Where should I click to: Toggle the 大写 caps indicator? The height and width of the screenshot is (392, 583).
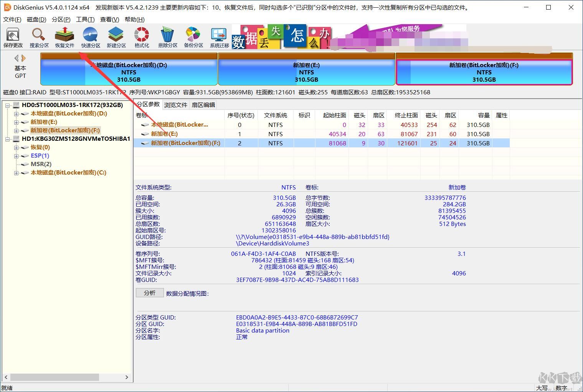point(541,388)
